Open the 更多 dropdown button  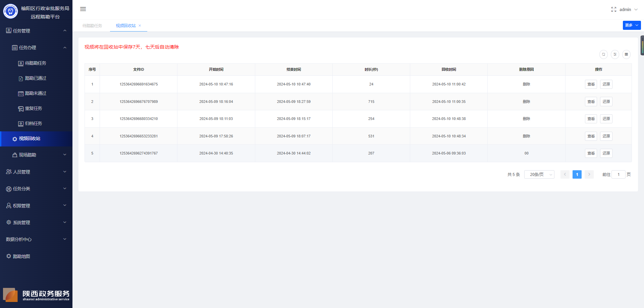tap(632, 25)
